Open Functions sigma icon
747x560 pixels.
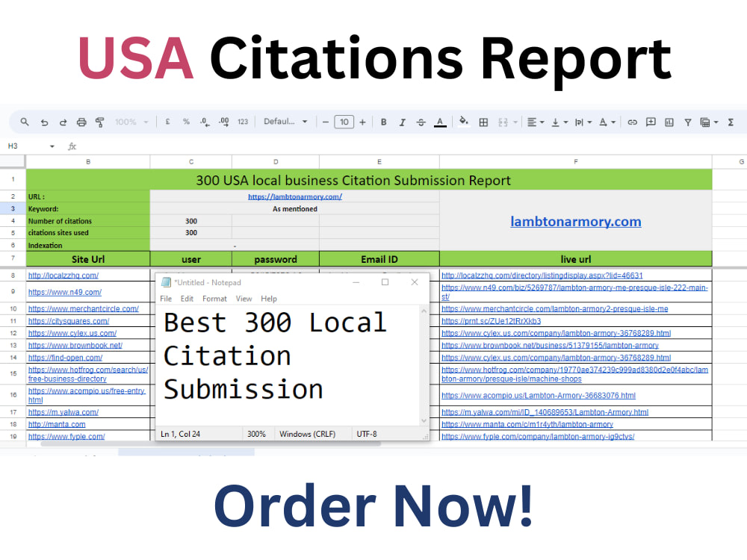(731, 122)
